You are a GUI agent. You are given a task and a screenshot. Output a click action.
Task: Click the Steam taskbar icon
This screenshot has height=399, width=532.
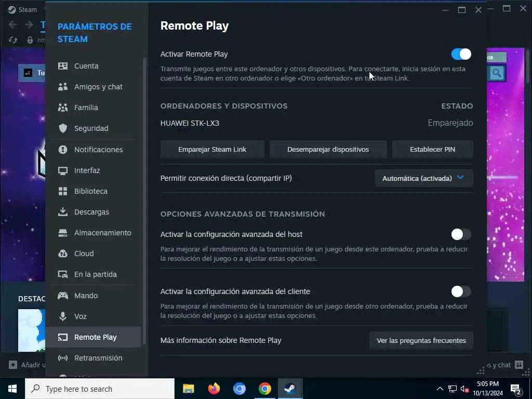tap(290, 389)
